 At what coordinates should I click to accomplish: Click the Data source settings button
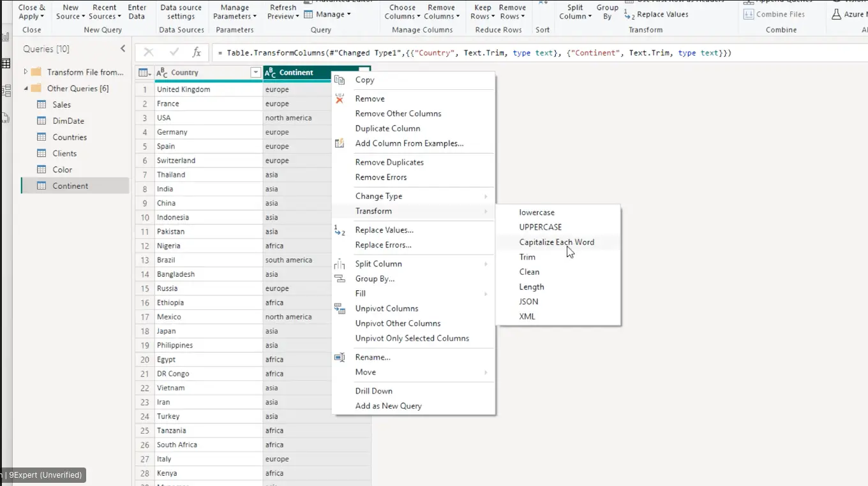[181, 12]
